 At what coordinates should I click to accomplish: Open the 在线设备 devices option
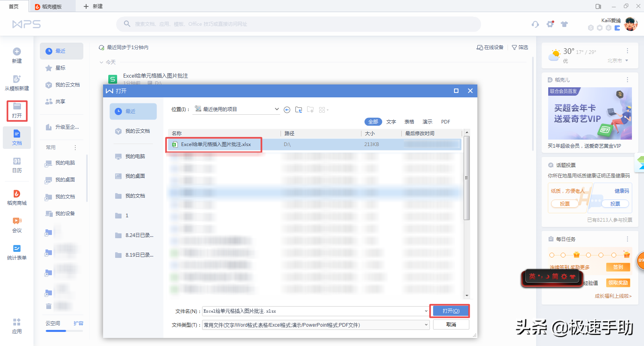(x=490, y=47)
